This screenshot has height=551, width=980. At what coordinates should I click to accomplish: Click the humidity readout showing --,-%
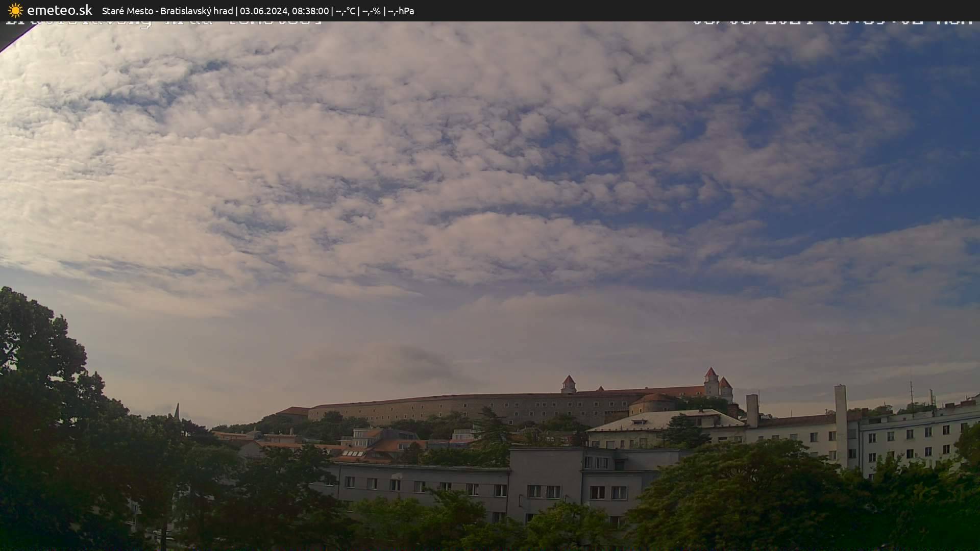(x=371, y=11)
